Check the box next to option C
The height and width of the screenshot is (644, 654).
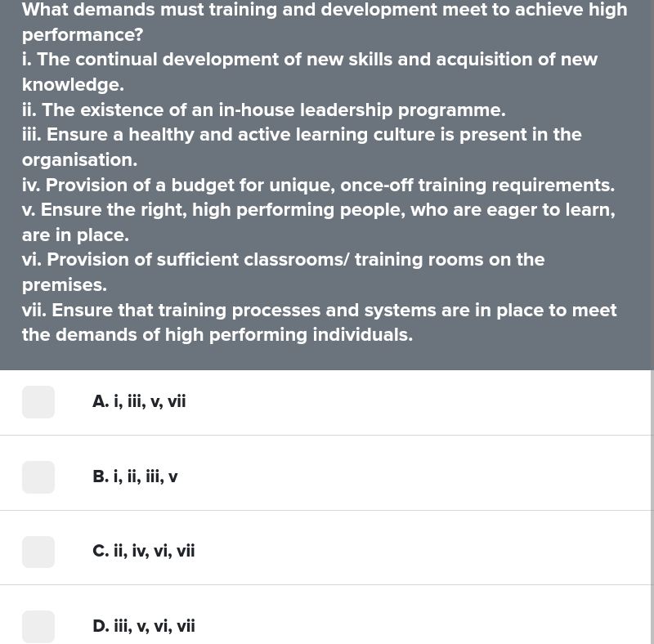[x=38, y=552]
